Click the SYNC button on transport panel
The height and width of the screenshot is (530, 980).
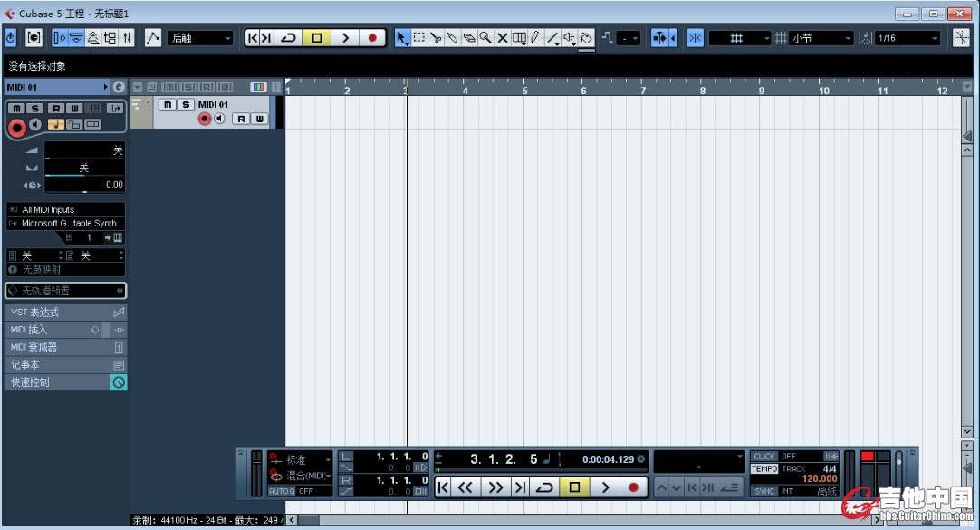coord(764,491)
